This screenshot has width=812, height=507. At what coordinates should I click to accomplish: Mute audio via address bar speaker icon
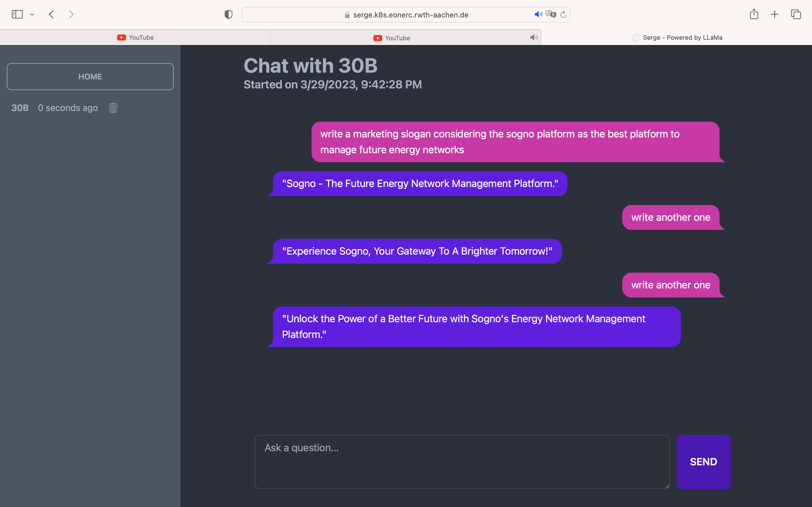538,14
